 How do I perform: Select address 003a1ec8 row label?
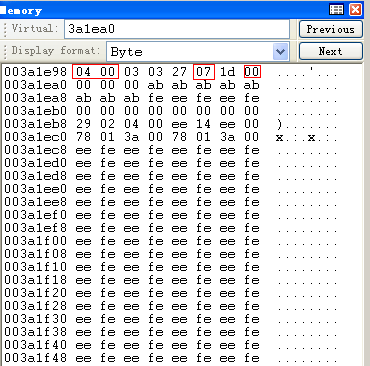pyautogui.click(x=35, y=150)
